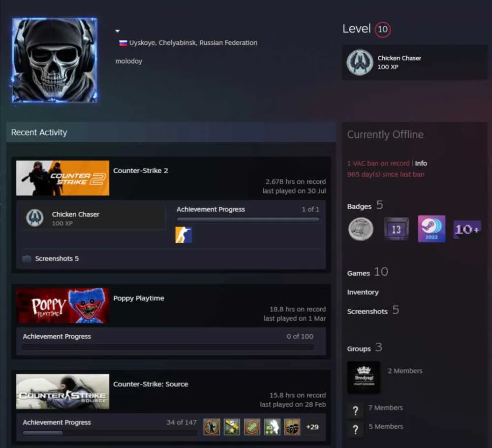
Task: Open the achievement icon with 10 and white figure
Action: (x=272, y=427)
